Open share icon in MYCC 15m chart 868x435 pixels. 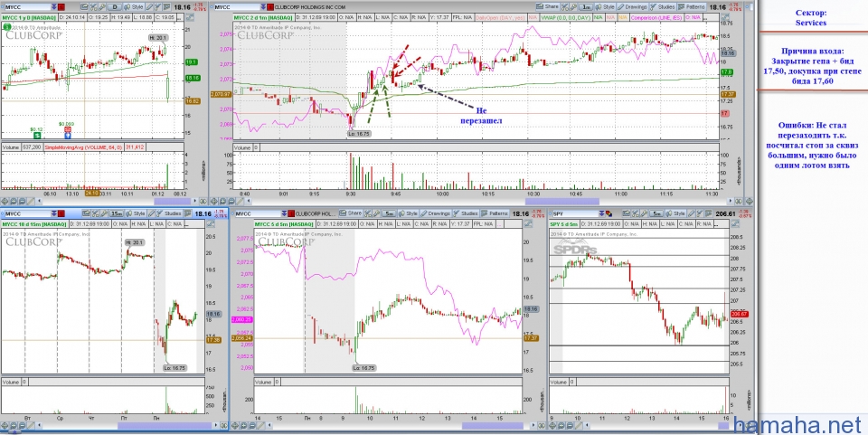point(86,214)
